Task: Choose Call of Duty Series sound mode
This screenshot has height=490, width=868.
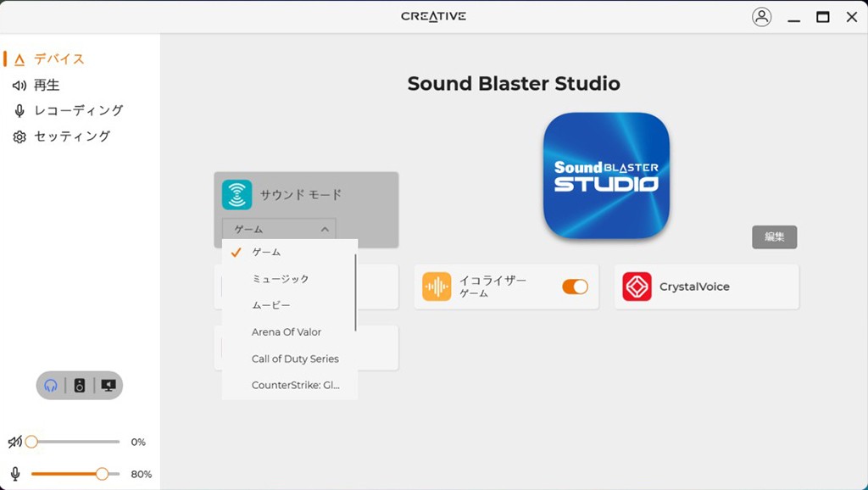Action: coord(290,359)
